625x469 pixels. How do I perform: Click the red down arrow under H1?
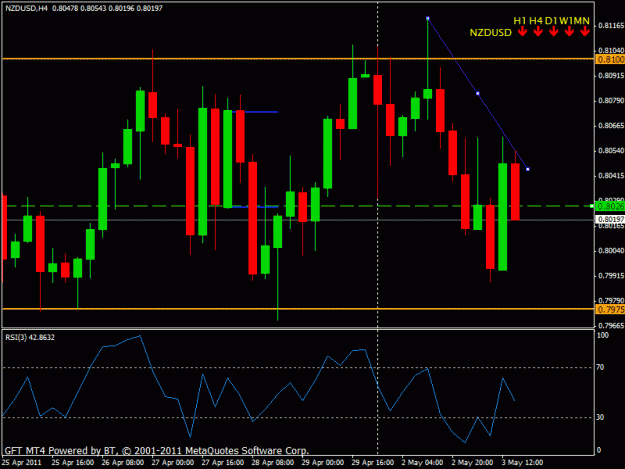[522, 31]
